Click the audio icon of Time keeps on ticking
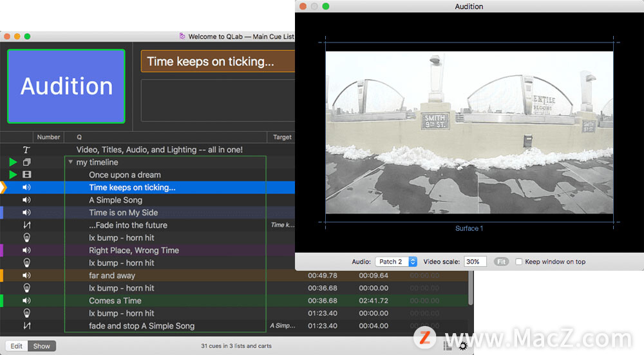Image resolution: width=644 pixels, height=355 pixels. 26,187
